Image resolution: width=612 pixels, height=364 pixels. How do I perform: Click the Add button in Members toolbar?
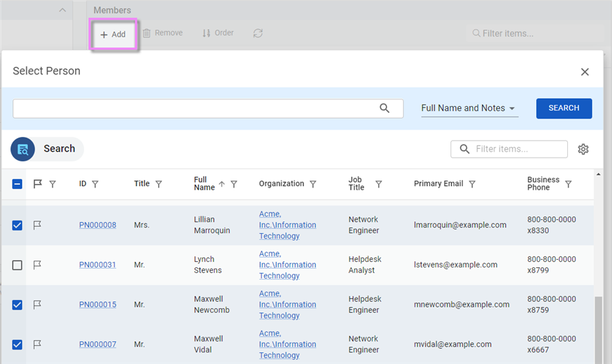(x=113, y=34)
